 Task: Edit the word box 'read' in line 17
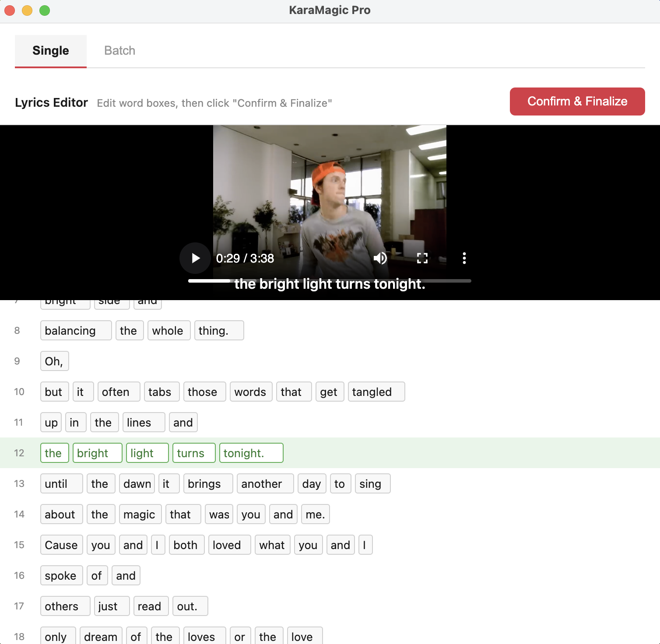(x=151, y=606)
